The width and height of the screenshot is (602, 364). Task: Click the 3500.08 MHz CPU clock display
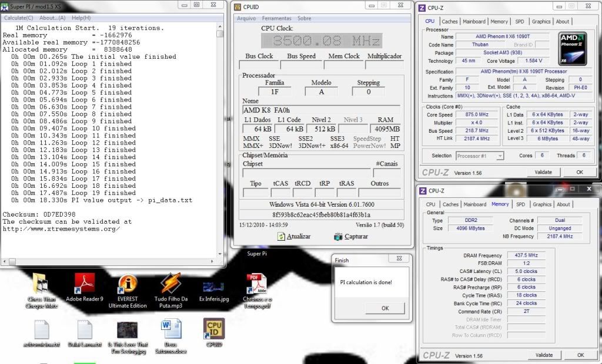[x=322, y=41]
